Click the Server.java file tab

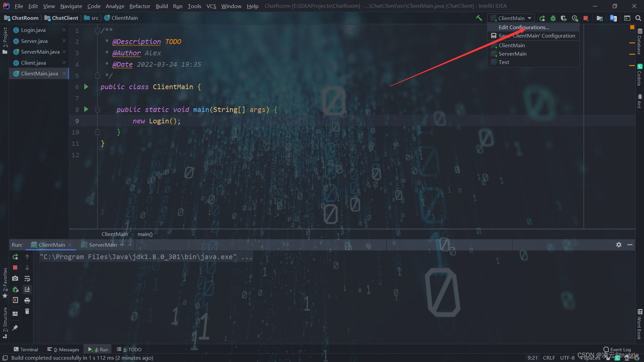(34, 41)
